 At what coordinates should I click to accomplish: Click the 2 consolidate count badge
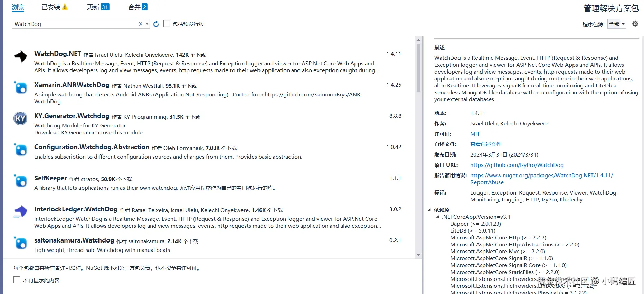pos(144,7)
